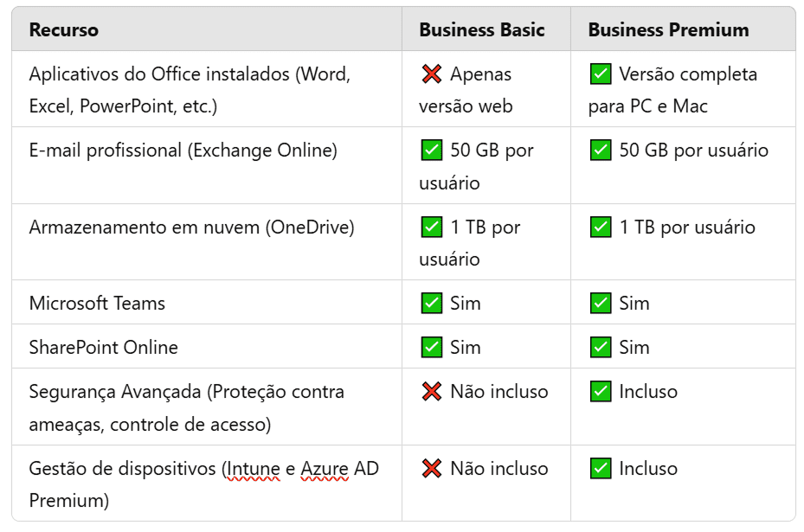The image size is (804, 532).
Task: Click the "Recurso" column header
Action: (x=64, y=30)
